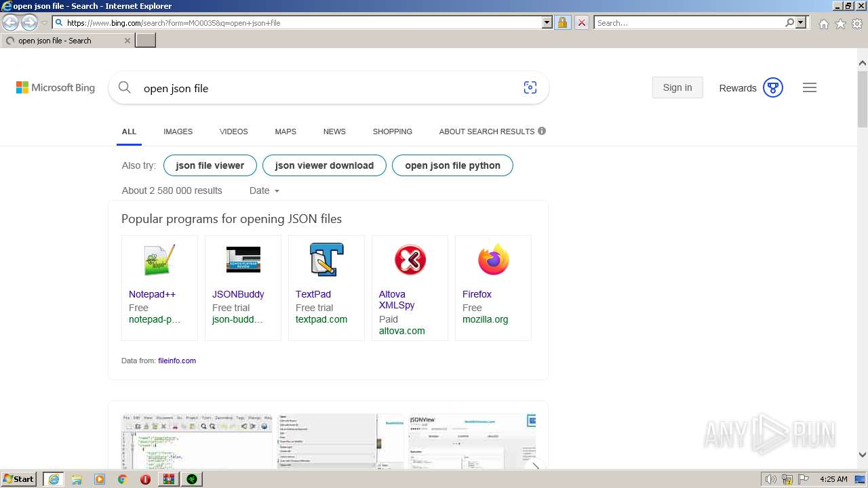Switch to the IMAGES tab

[x=178, y=131]
